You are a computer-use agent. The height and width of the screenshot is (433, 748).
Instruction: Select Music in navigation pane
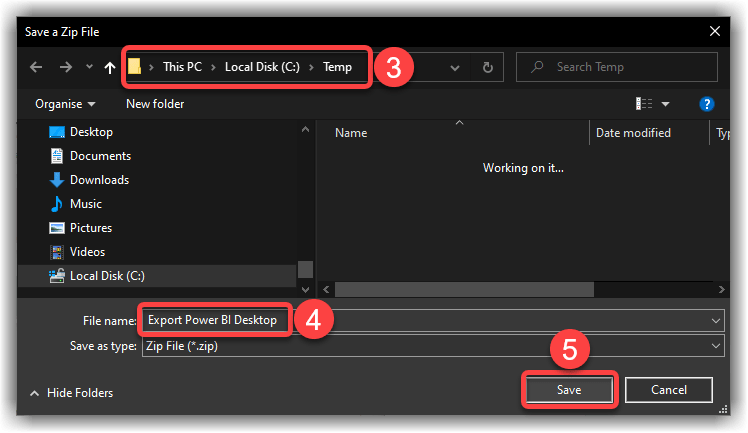(85, 204)
